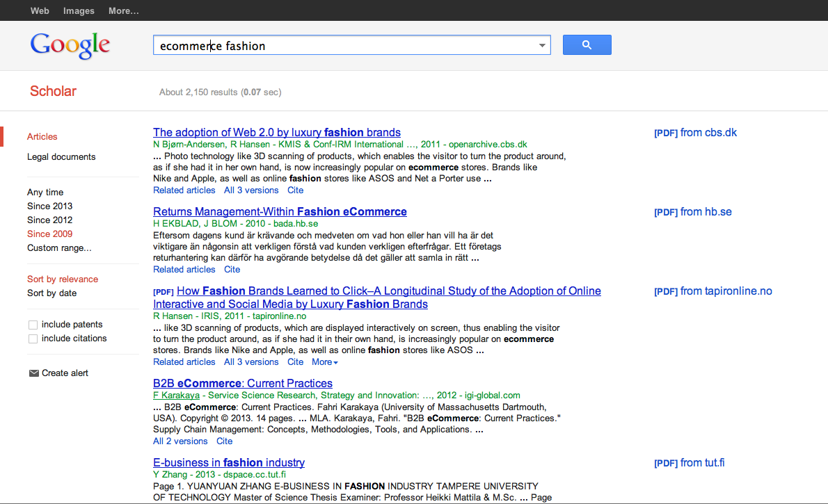Viewport: 828px width, 504px height.
Task: Open All 3 versions under Web 2.0 luxury brands result
Action: click(x=251, y=190)
